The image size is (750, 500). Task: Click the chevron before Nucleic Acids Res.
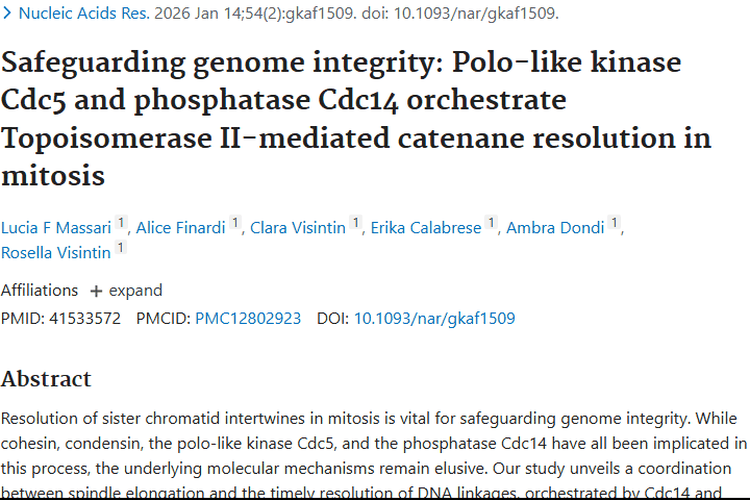tap(8, 14)
